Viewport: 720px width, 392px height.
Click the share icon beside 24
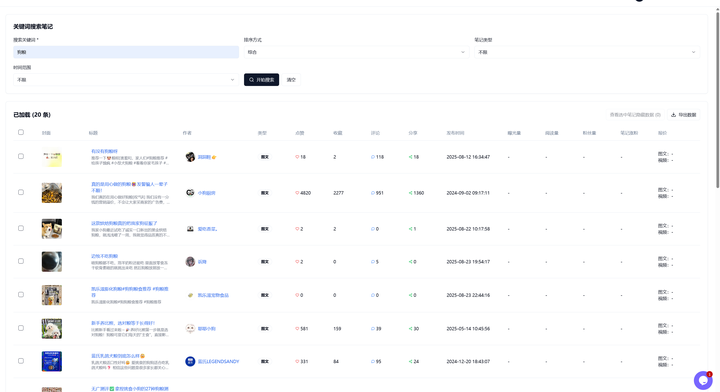(411, 362)
